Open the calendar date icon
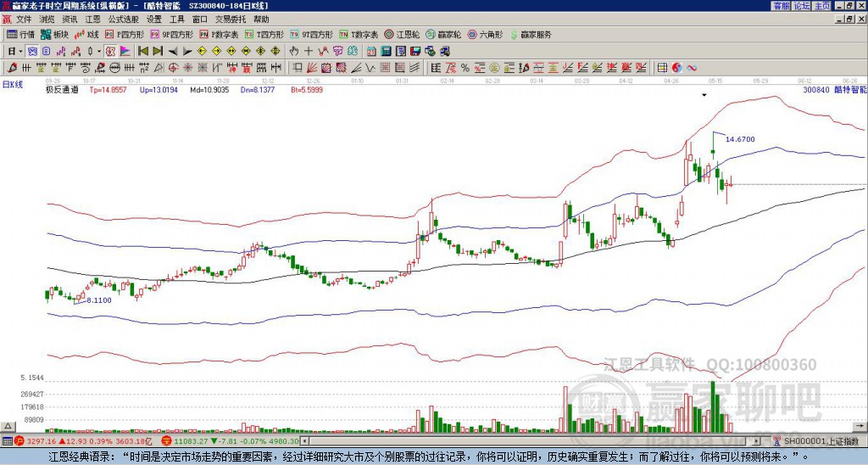 coord(371,51)
